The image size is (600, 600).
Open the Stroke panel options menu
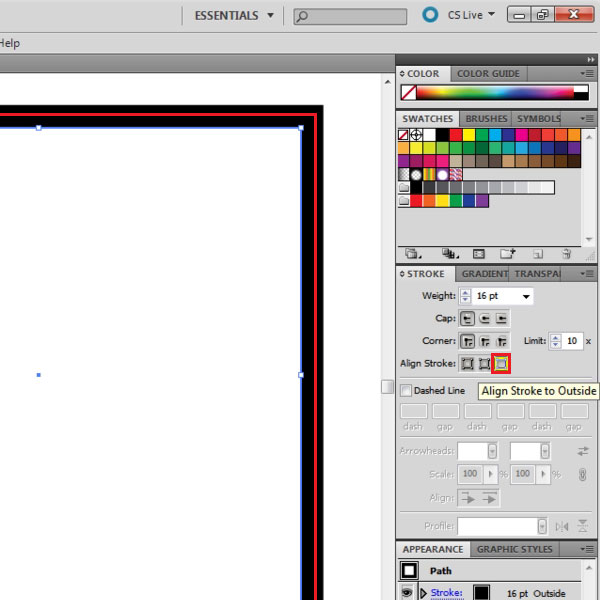587,274
